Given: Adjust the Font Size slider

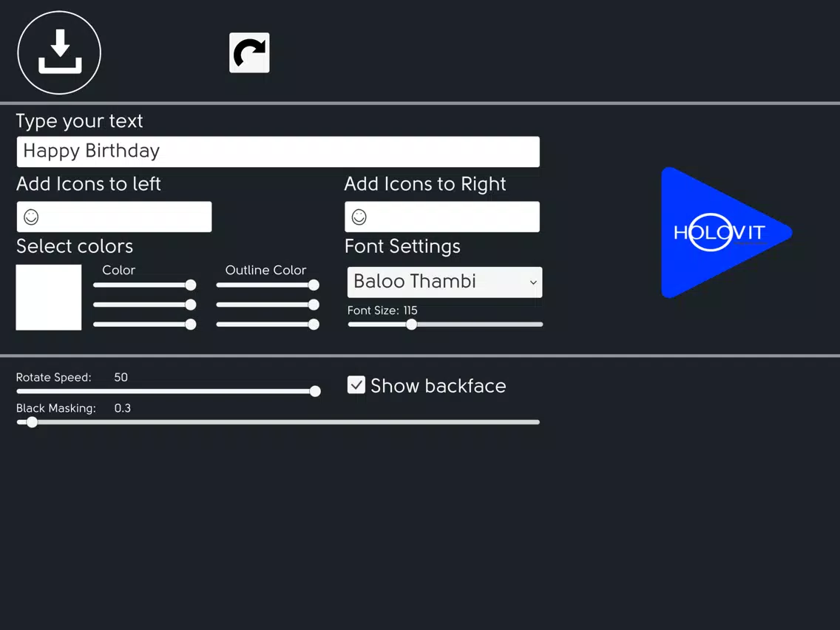Looking at the screenshot, I should tap(445, 324).
